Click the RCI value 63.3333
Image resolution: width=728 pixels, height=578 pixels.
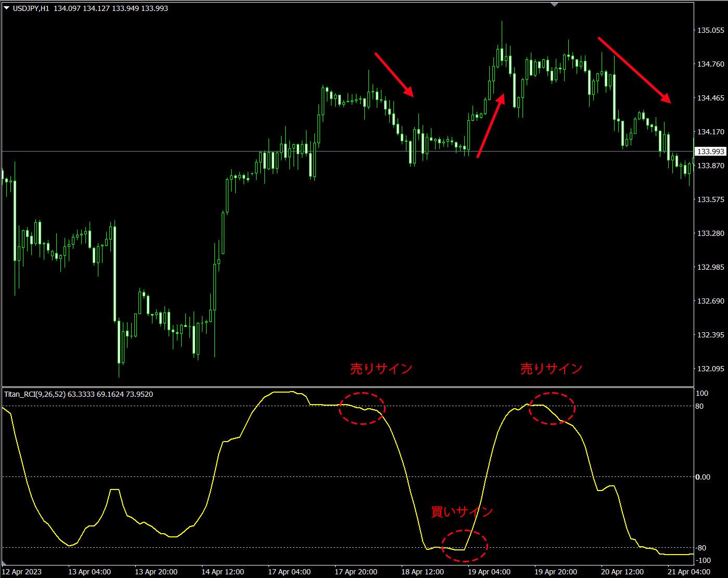tap(81, 394)
